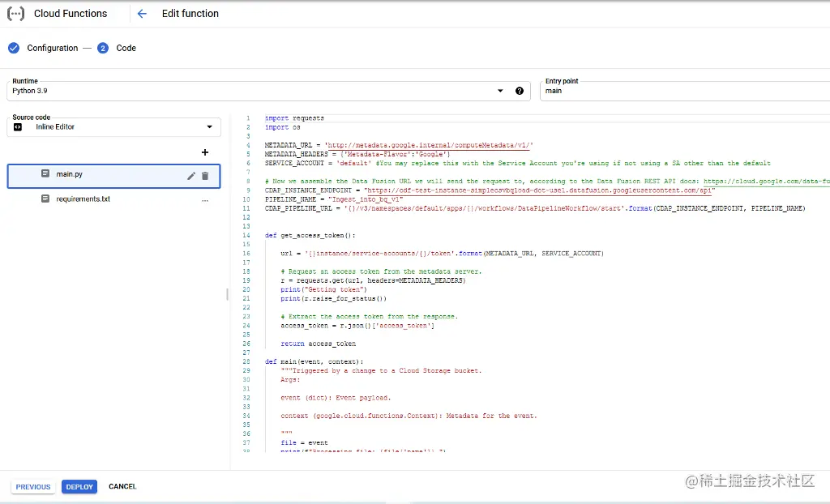This screenshot has height=504, width=830.
Task: Click the CDAP_INSTANCE_ENDPOINT line
Action: tap(490, 190)
